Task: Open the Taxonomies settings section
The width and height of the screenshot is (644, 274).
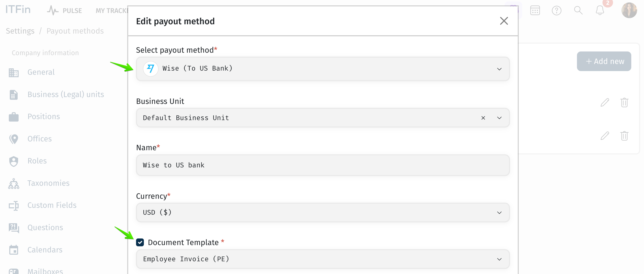Action: [48, 183]
